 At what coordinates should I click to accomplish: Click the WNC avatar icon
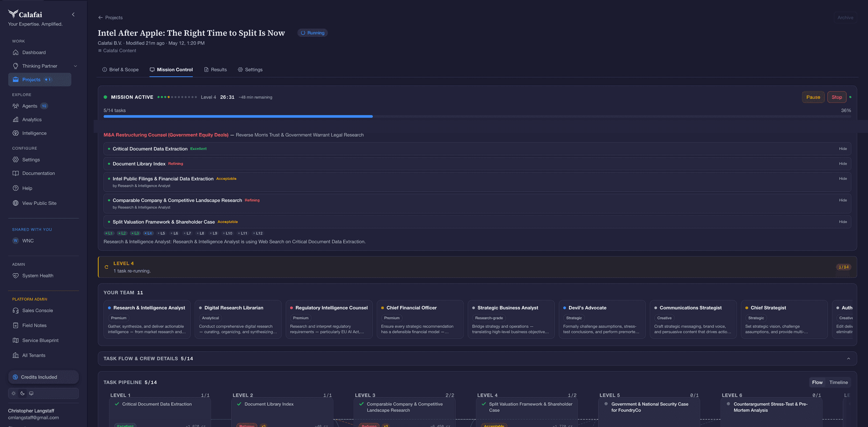point(16,241)
